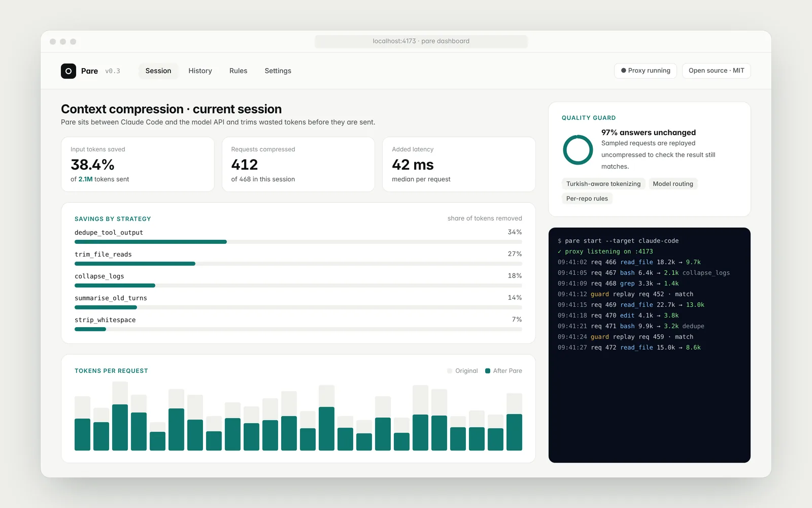The width and height of the screenshot is (812, 508).
Task: Click terminal line req 467 bash collapse_logs
Action: pos(644,273)
